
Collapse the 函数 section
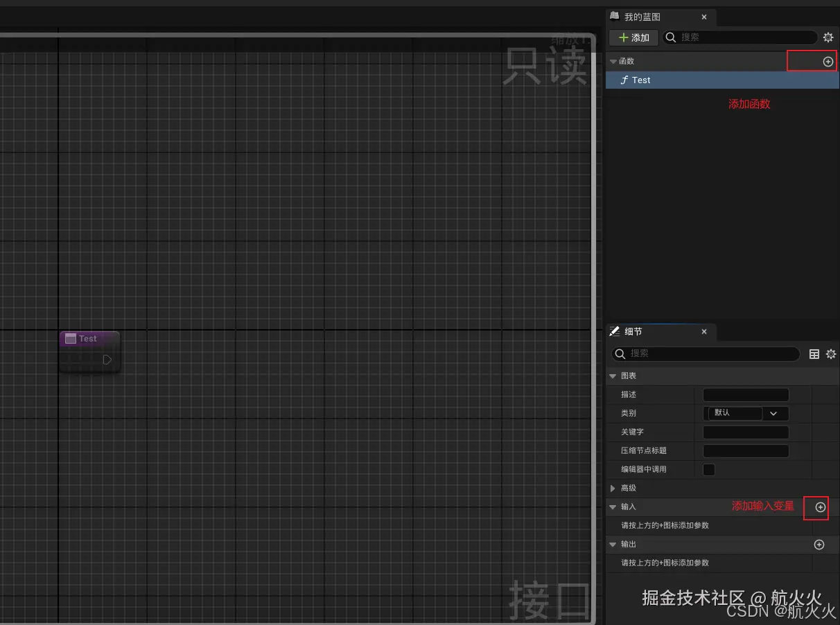coord(613,62)
